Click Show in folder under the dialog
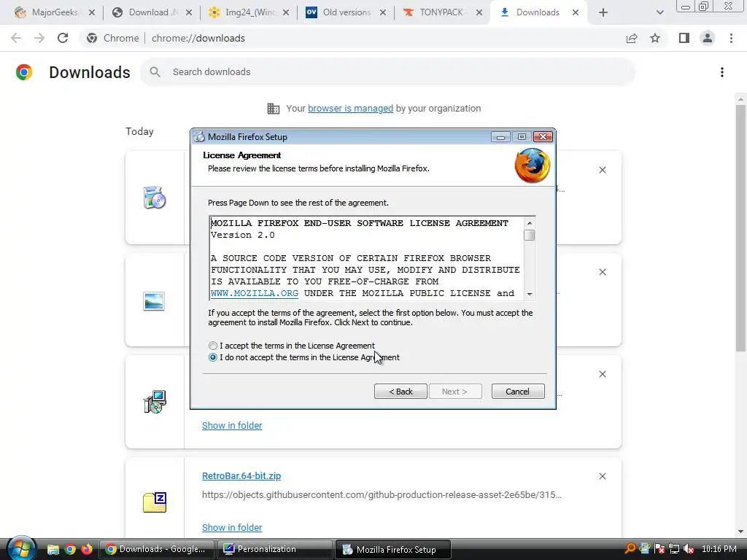 [232, 426]
